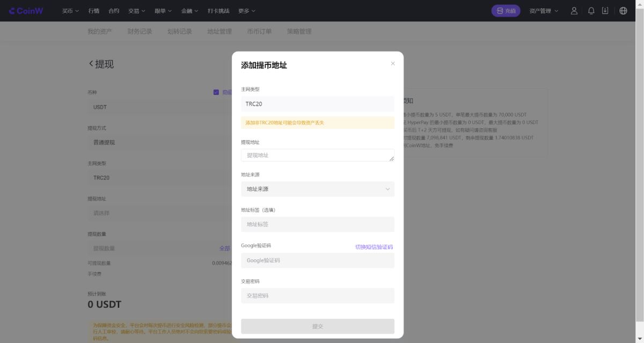Enable the purple checkbox beside 隐藏
644x343 pixels.
pyautogui.click(x=216, y=93)
